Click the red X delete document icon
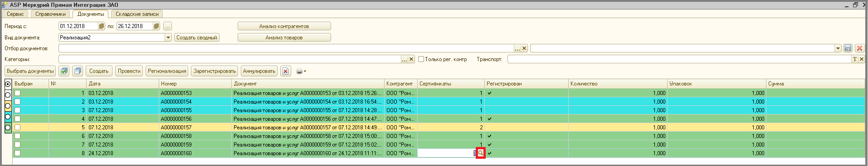The width and height of the screenshot is (868, 166). (x=285, y=71)
